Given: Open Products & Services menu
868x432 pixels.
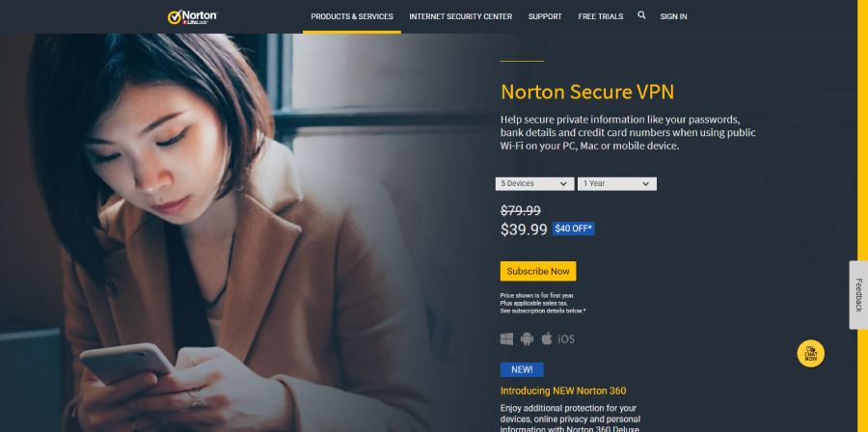Looking at the screenshot, I should coord(351,16).
